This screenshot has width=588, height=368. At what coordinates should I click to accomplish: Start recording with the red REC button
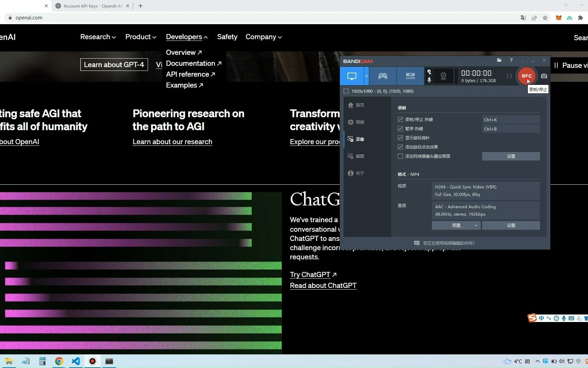coord(526,76)
